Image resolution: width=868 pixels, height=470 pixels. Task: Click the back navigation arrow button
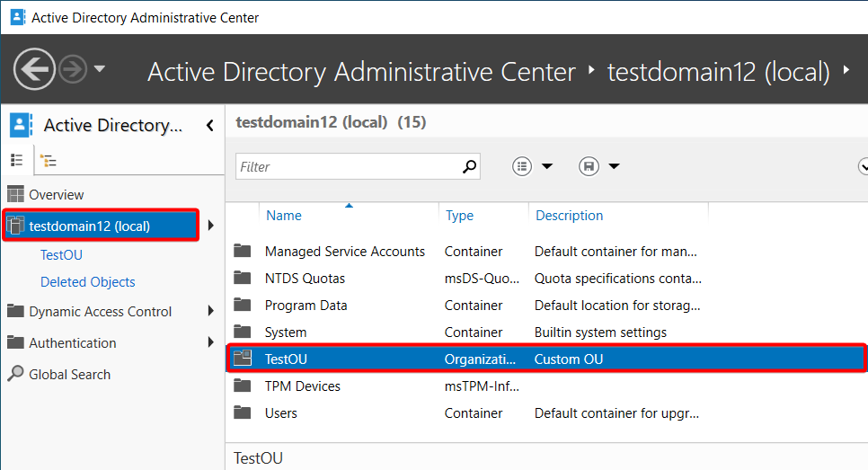[34, 69]
